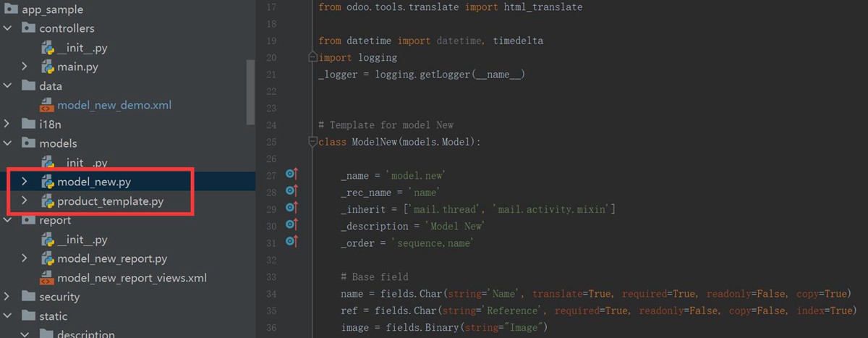Click override gutter icon on line 31
Viewport: 868px width, 338px height.
click(x=292, y=242)
